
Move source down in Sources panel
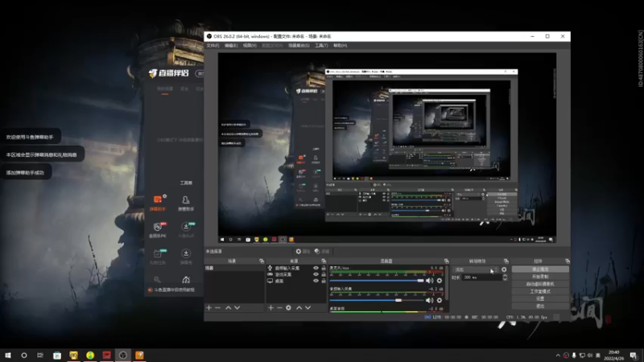tap(308, 307)
